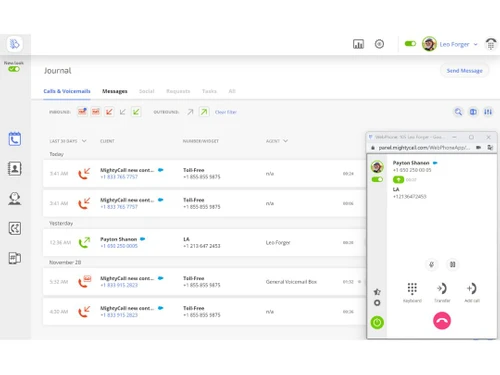This screenshot has width=500, height=375.
Task: Toggle outbound grey arrow call filter
Action: 190,112
